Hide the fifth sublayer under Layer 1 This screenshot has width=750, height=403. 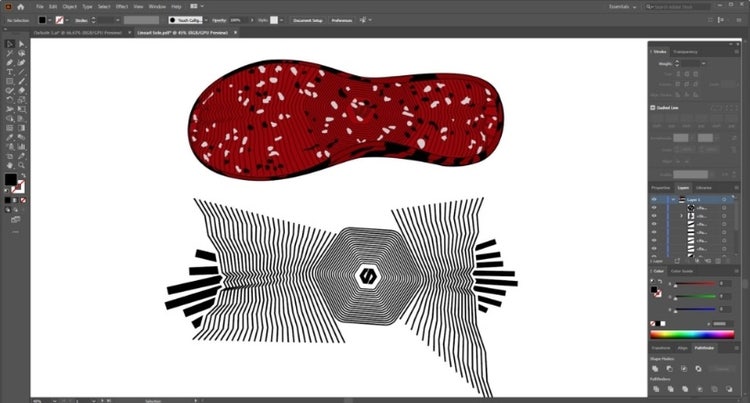point(654,240)
